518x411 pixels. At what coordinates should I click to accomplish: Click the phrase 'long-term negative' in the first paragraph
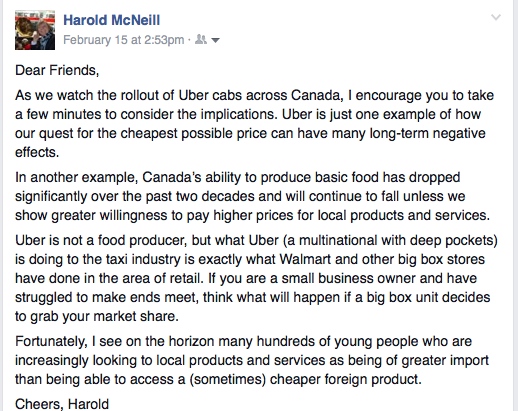pos(427,134)
